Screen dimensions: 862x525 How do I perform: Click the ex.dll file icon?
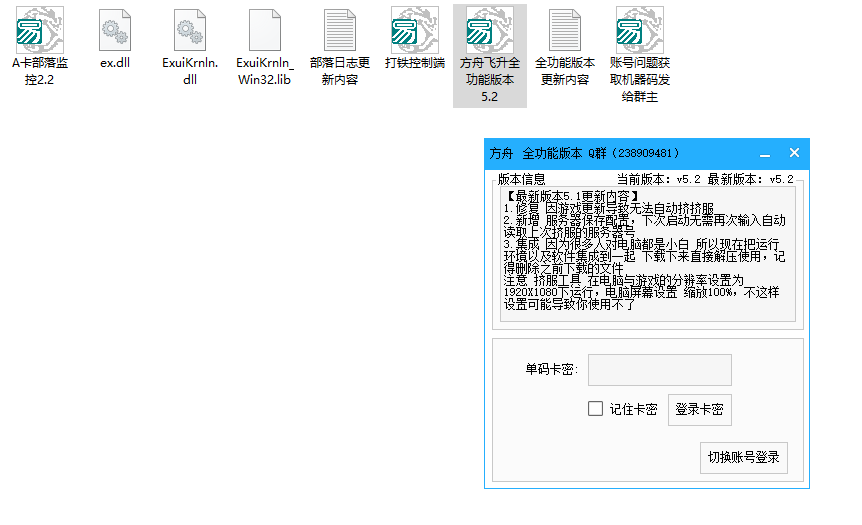click(115, 30)
